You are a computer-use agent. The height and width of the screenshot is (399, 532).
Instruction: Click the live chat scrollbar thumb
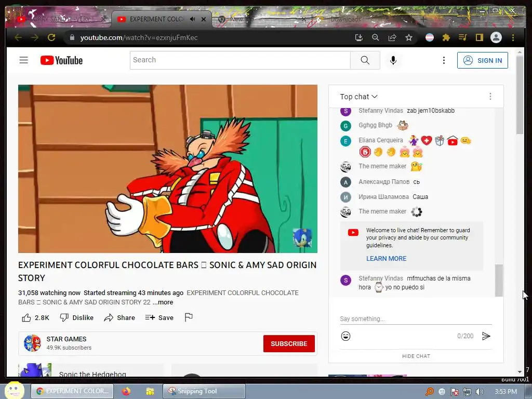click(x=498, y=280)
